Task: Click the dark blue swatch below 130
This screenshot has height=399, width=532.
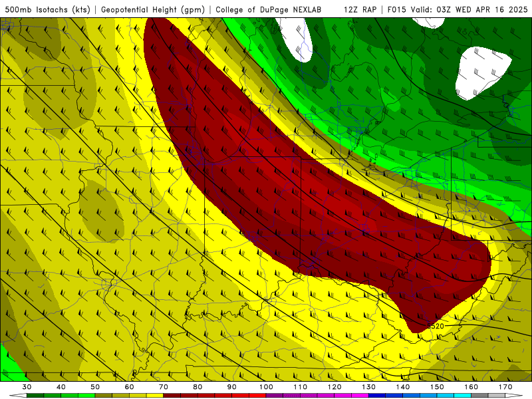Action: (x=377, y=396)
